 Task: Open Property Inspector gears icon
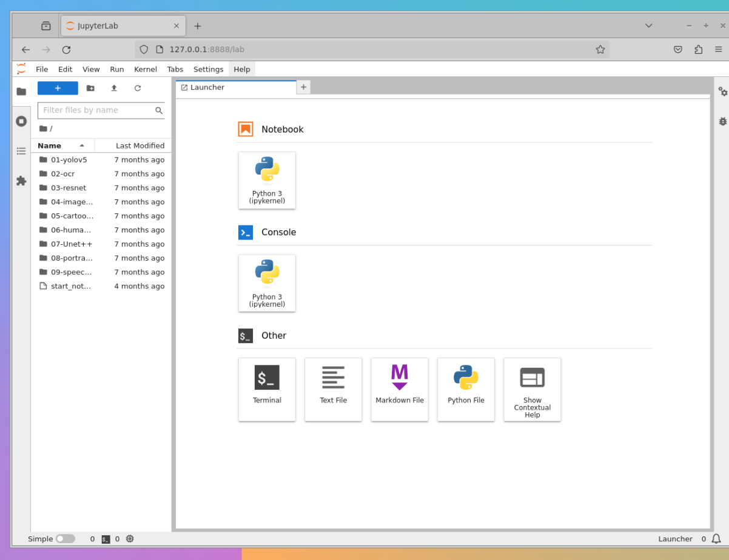(x=722, y=92)
